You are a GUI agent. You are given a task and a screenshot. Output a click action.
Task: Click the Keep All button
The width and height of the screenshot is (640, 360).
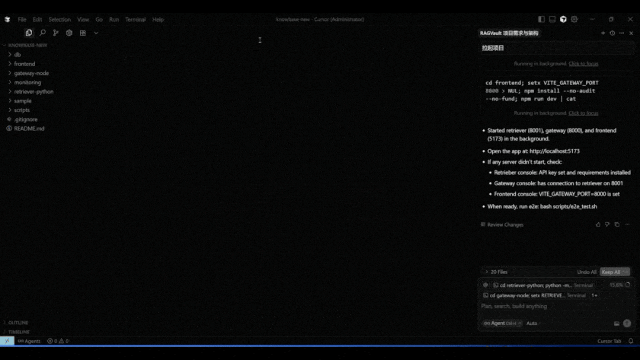click(x=614, y=272)
